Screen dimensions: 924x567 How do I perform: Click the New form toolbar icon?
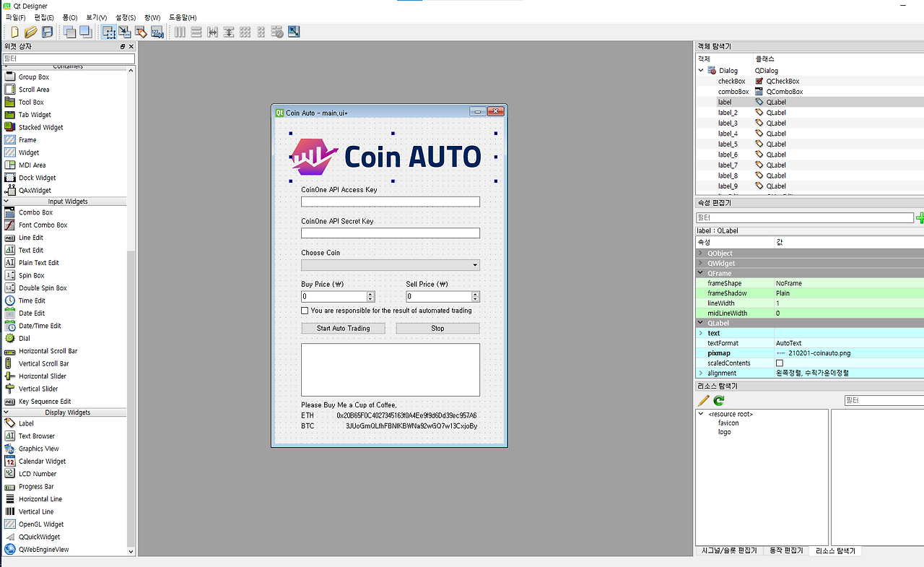coord(14,32)
